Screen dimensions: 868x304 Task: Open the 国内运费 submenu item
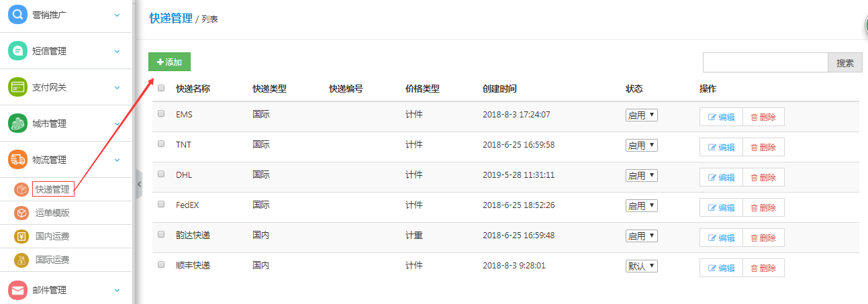52,236
